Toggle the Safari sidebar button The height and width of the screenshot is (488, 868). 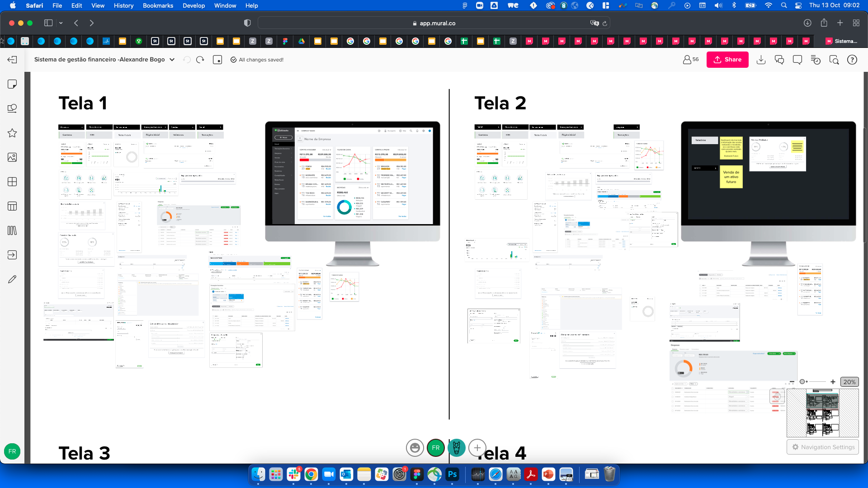[x=48, y=23]
